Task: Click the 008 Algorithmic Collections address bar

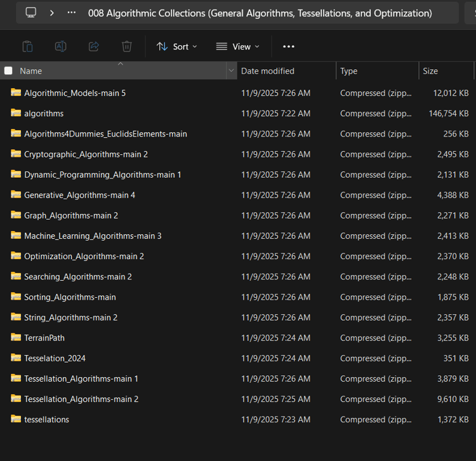Action: click(x=260, y=13)
